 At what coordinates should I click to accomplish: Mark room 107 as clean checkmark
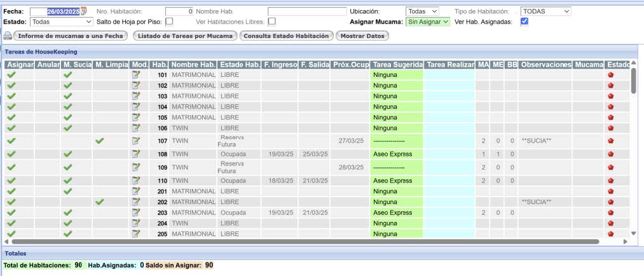[99, 141]
